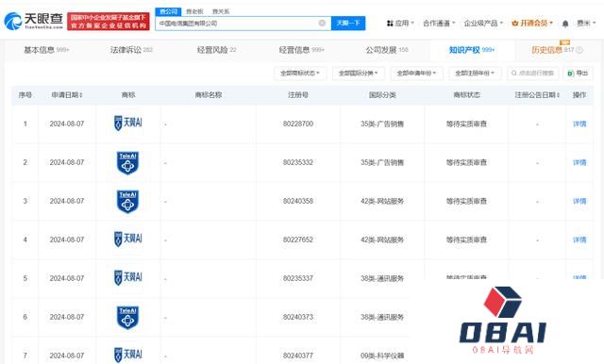This screenshot has width=604, height=364.
Task: Click the help icon next to 历史信息
Action: (x=579, y=50)
